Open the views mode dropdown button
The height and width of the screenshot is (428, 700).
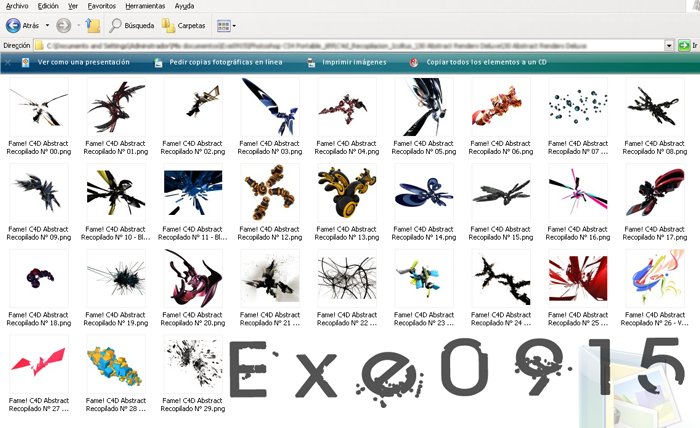(225, 25)
